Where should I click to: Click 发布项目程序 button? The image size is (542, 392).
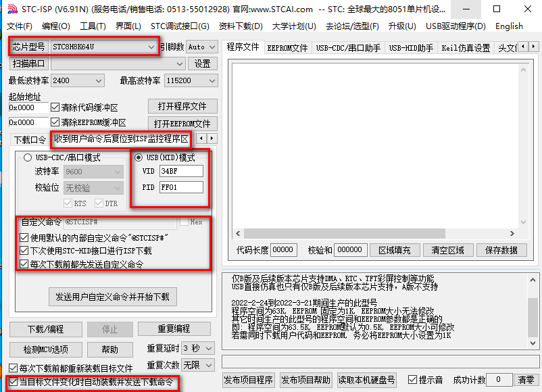point(249,380)
